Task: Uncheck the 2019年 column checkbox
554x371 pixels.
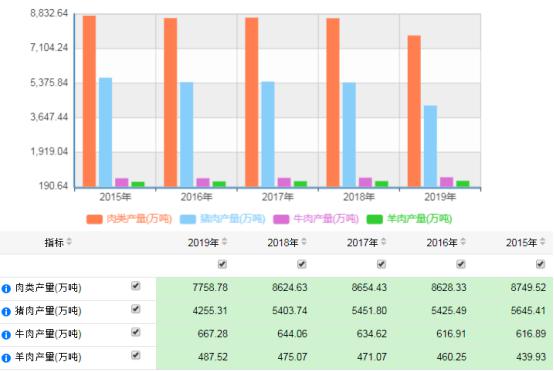Action: pos(222,264)
